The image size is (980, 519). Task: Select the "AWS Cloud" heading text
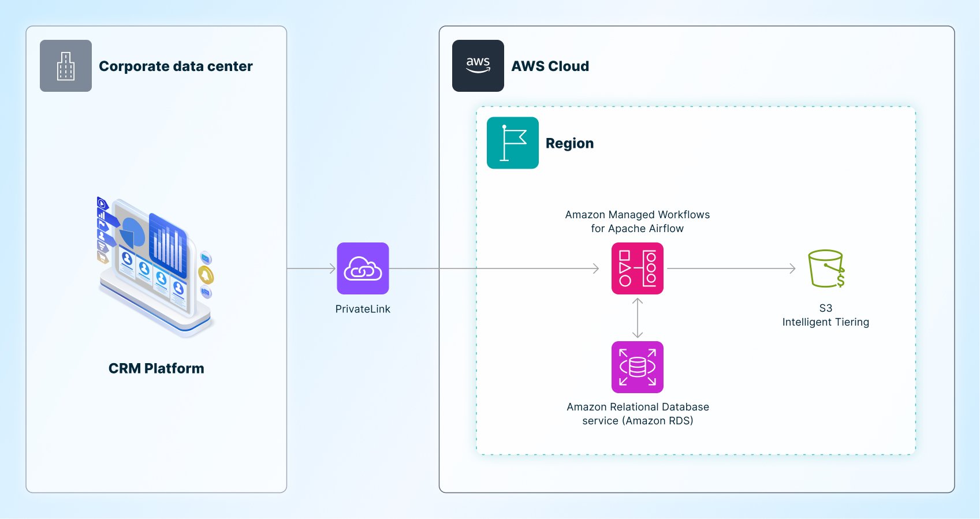point(550,66)
